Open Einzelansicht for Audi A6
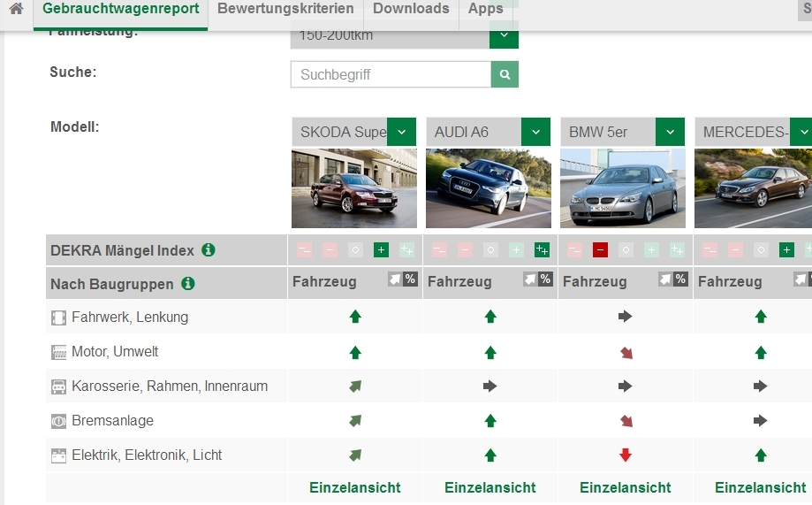 pos(489,487)
